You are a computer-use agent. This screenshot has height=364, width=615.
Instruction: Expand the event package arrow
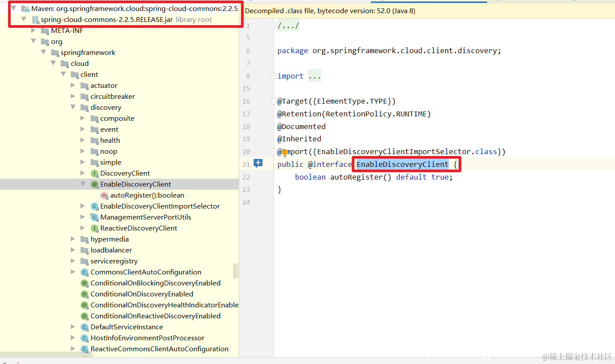pos(83,130)
